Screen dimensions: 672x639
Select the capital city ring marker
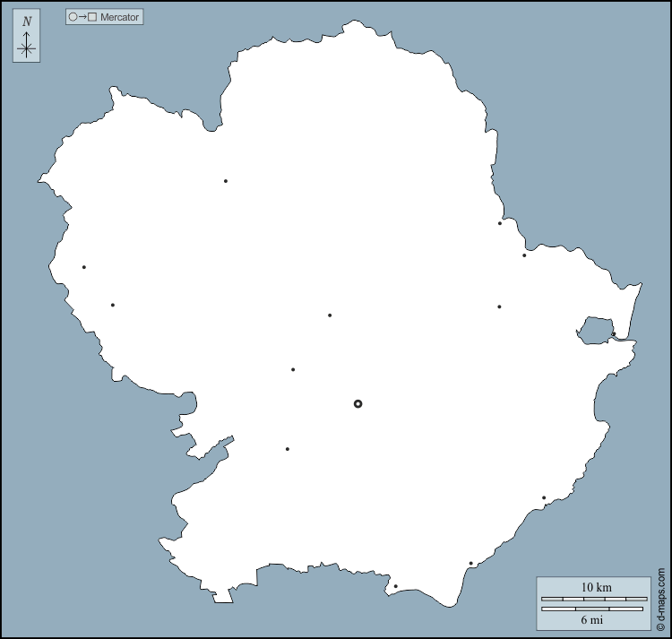(x=358, y=404)
